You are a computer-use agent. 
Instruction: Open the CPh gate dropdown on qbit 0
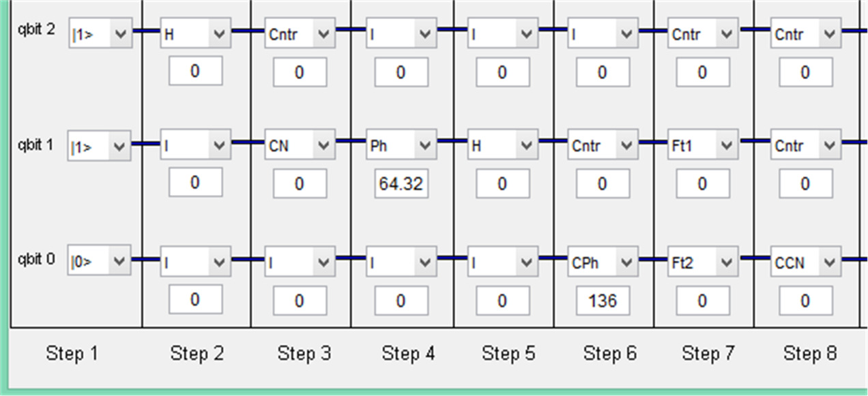point(602,262)
